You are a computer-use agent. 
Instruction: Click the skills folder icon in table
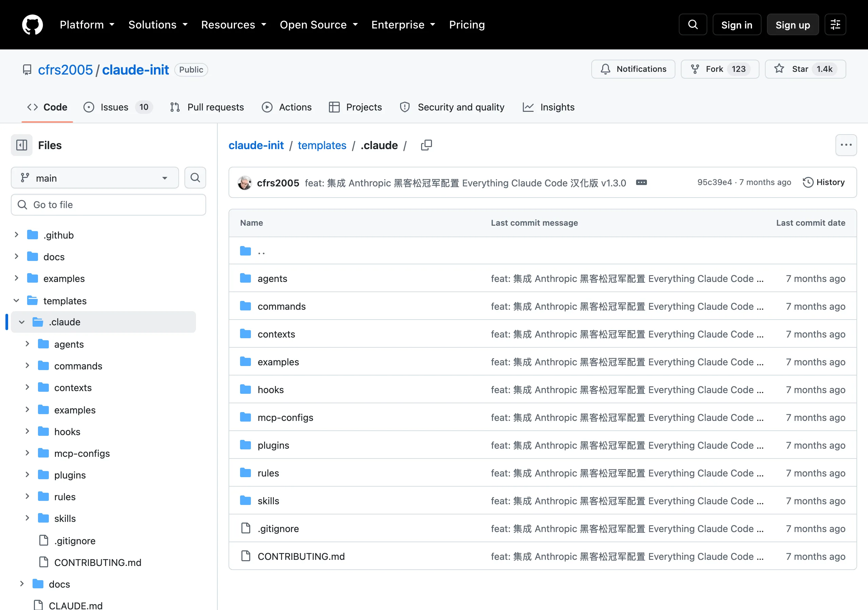pos(245,501)
